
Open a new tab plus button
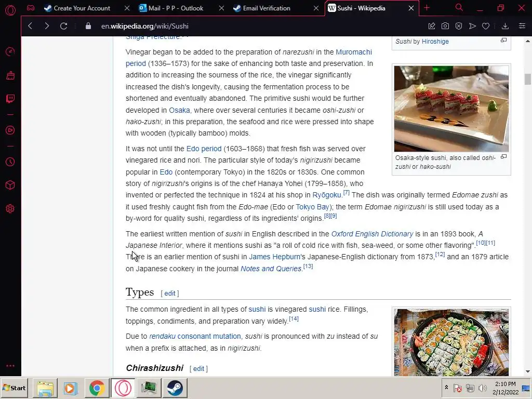[427, 8]
